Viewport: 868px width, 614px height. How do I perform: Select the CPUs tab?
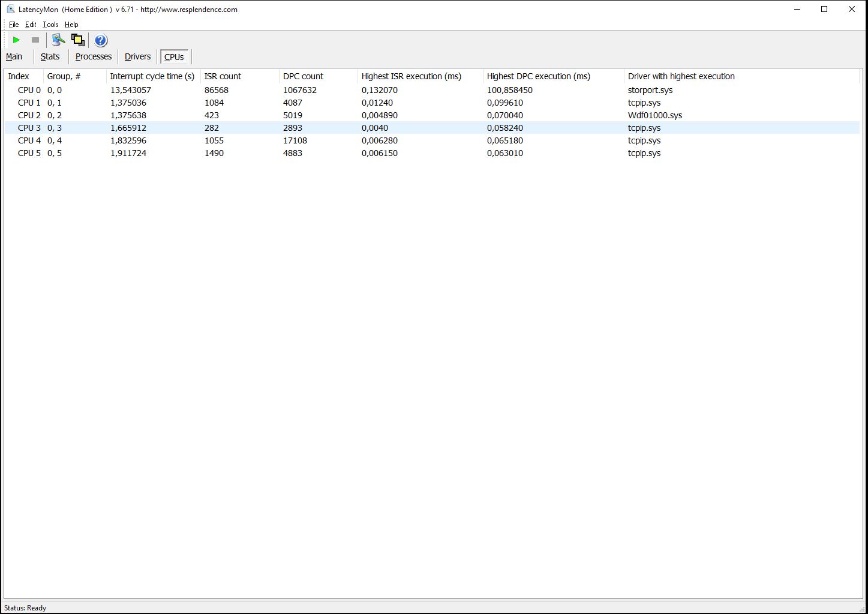click(x=174, y=57)
